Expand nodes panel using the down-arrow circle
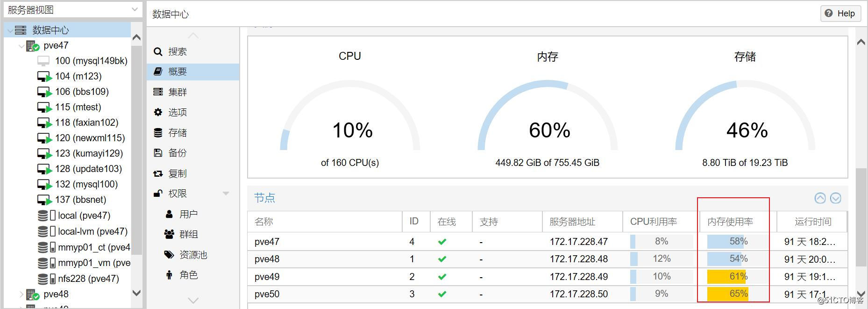This screenshot has height=309, width=868. pos(835,198)
